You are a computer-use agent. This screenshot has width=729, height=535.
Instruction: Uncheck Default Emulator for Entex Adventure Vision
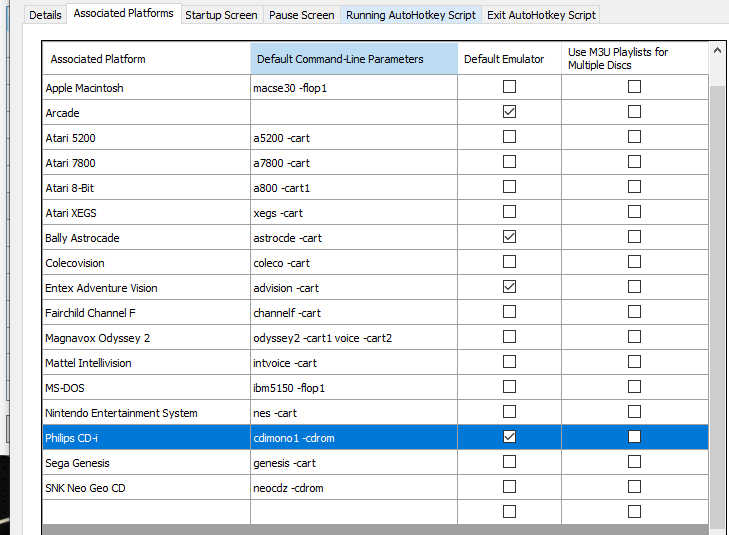(510, 287)
